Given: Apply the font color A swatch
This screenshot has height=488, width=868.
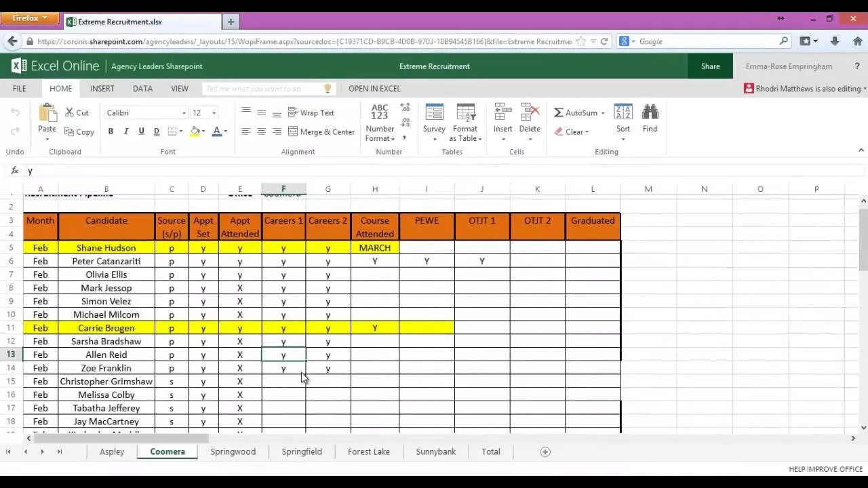Looking at the screenshot, I should 217,131.
